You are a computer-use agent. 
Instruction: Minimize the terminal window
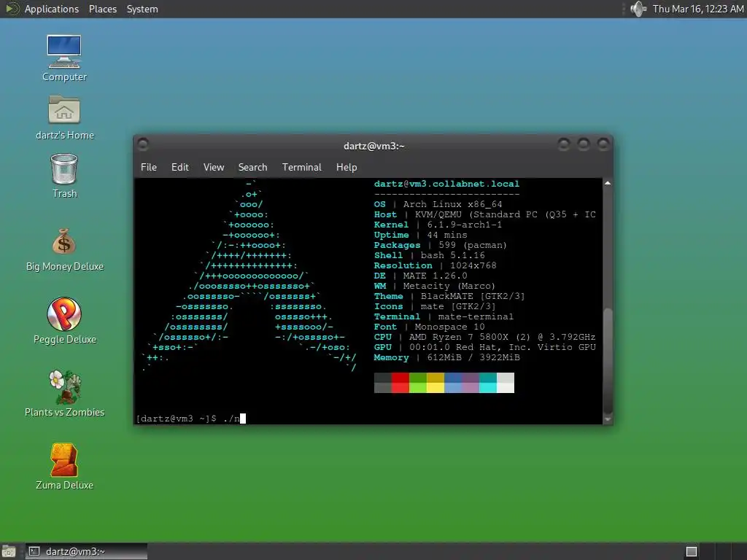click(x=564, y=144)
